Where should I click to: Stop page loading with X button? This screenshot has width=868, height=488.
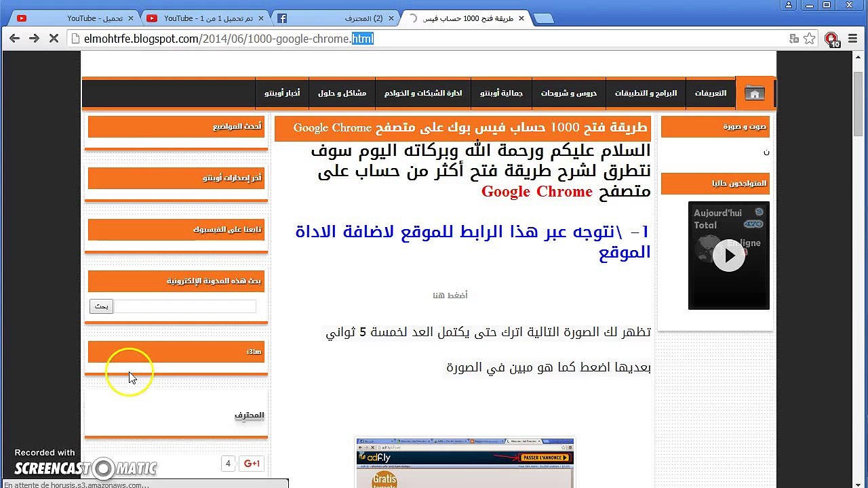click(x=54, y=39)
